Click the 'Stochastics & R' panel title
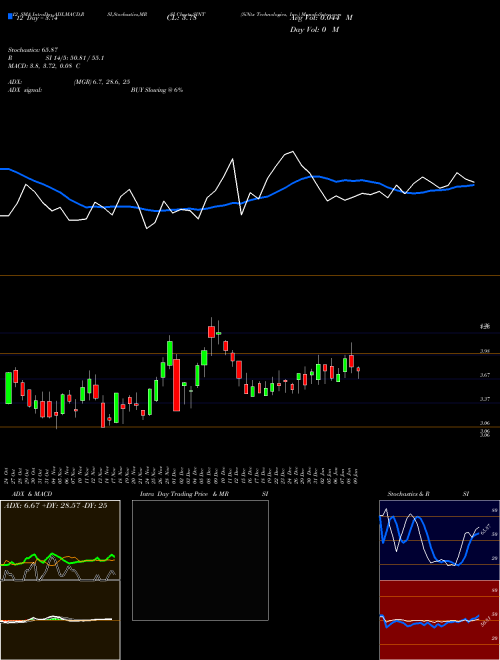 tap(409, 494)
